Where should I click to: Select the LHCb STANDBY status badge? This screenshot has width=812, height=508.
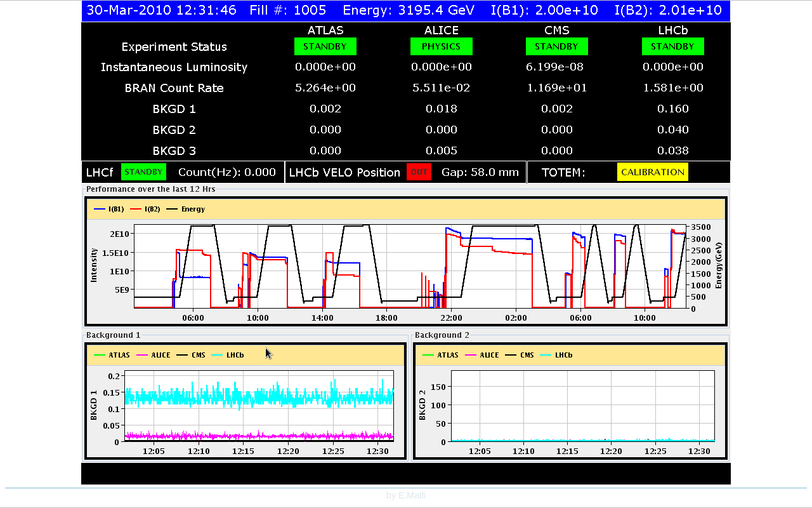tap(672, 46)
